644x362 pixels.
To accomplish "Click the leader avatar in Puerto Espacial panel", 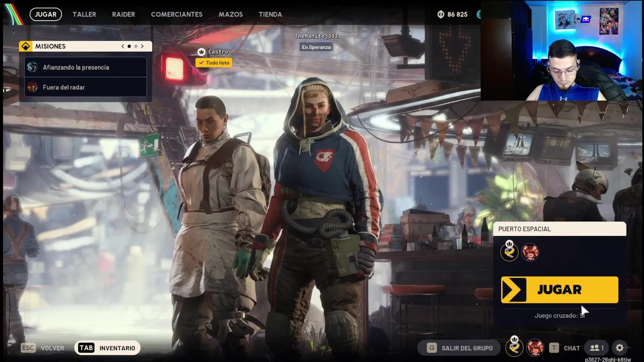I will coord(509,251).
